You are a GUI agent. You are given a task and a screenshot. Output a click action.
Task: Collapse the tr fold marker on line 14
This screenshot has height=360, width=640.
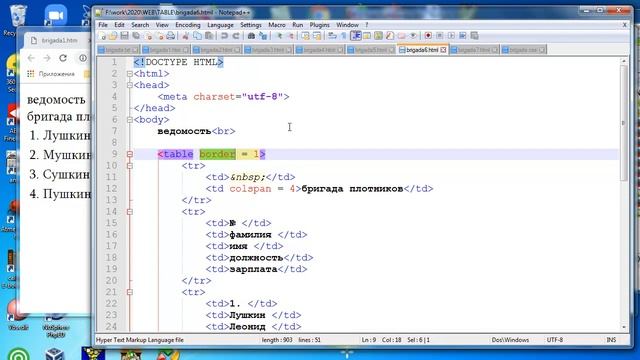[x=129, y=212]
